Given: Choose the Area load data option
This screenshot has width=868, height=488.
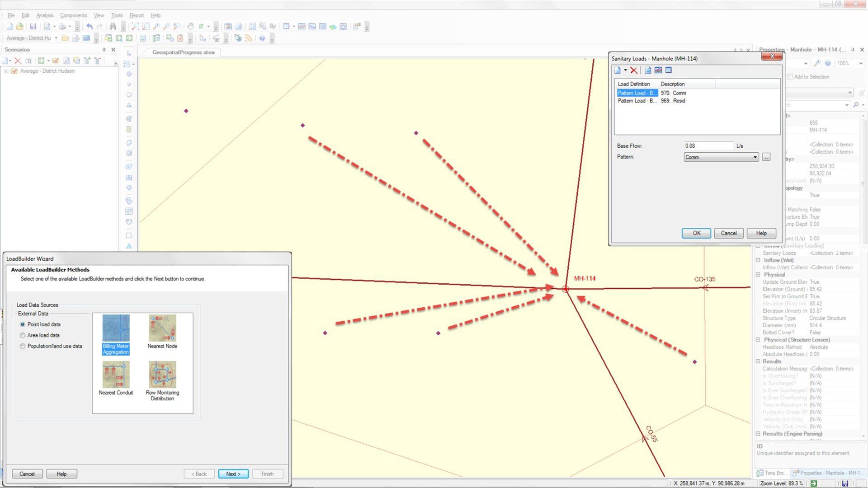Looking at the screenshot, I should (22, 335).
